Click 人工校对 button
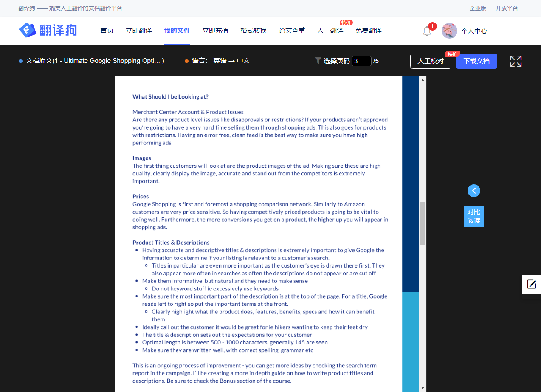541x392 pixels. [431, 61]
